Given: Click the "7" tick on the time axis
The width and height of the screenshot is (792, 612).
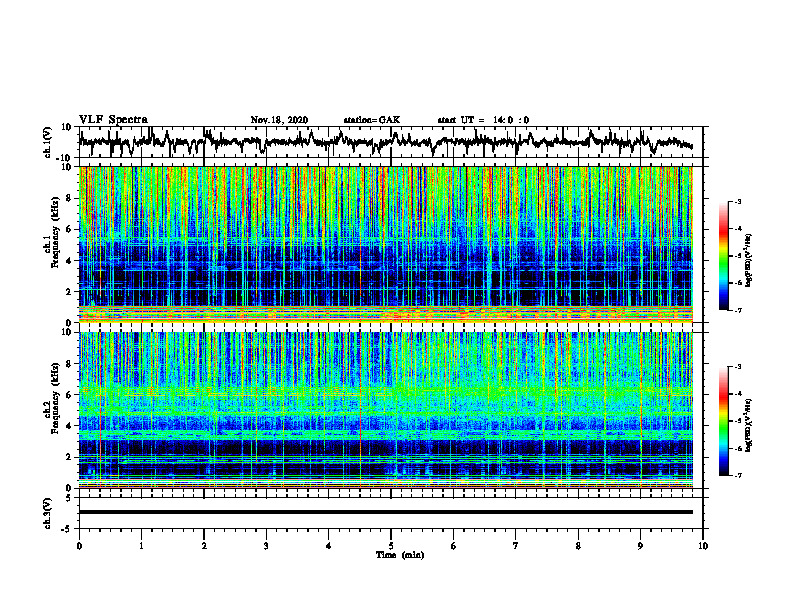Looking at the screenshot, I should click(x=516, y=546).
